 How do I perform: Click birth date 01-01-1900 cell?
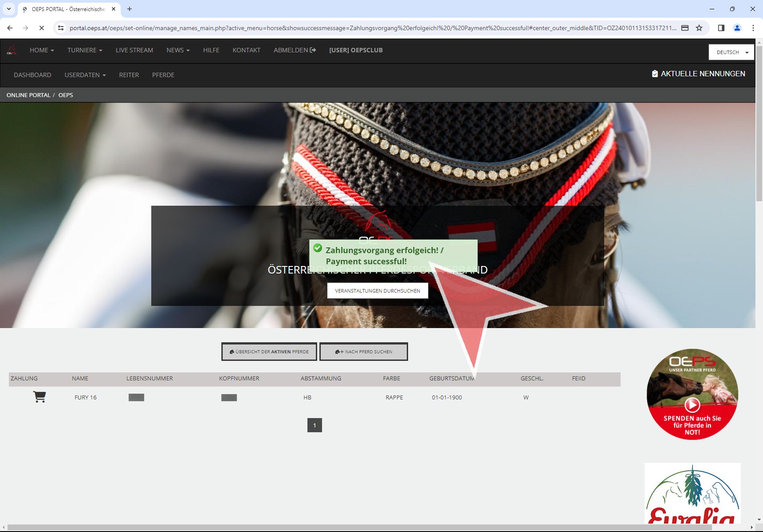coord(447,397)
